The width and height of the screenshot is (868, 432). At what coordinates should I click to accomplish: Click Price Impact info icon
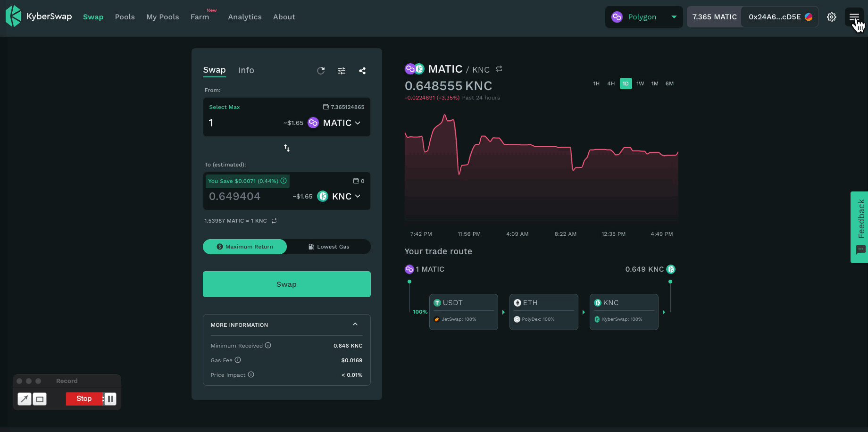(251, 374)
